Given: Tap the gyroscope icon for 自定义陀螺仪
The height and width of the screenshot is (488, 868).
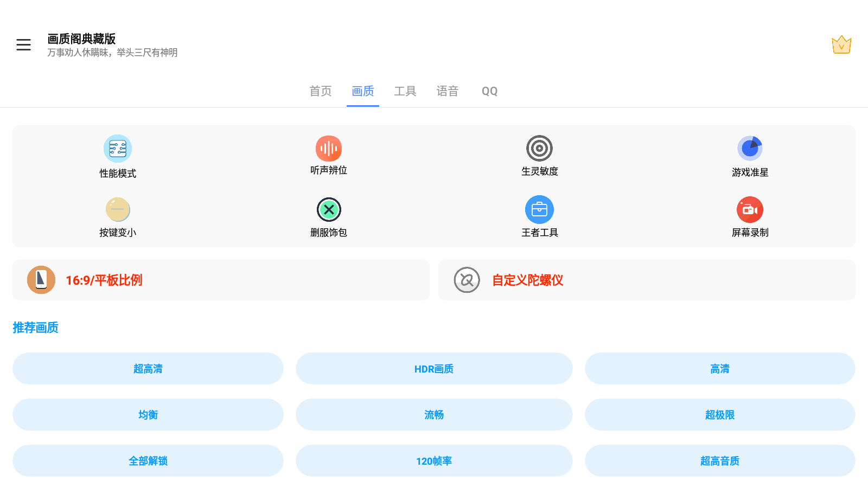Looking at the screenshot, I should [x=467, y=280].
